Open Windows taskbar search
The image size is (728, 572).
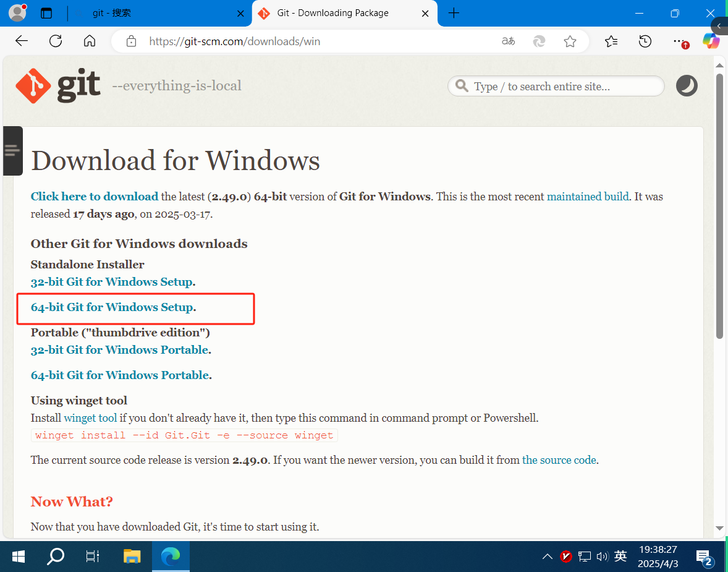click(56, 556)
